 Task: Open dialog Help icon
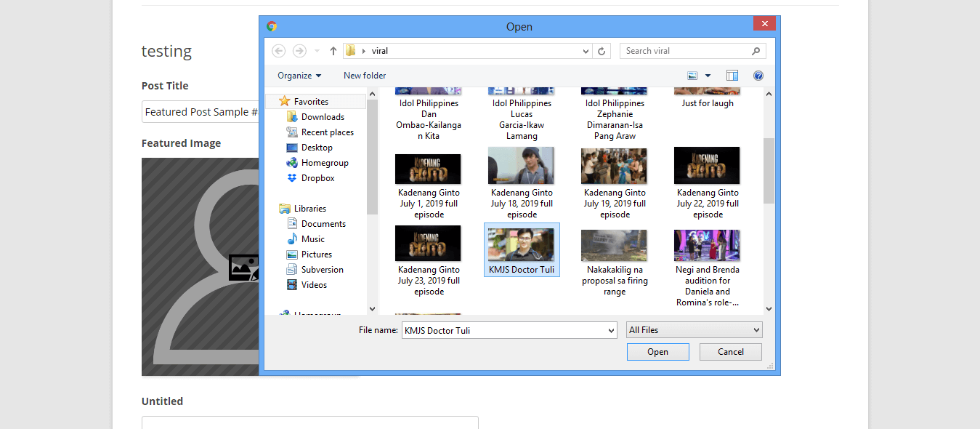click(x=758, y=76)
